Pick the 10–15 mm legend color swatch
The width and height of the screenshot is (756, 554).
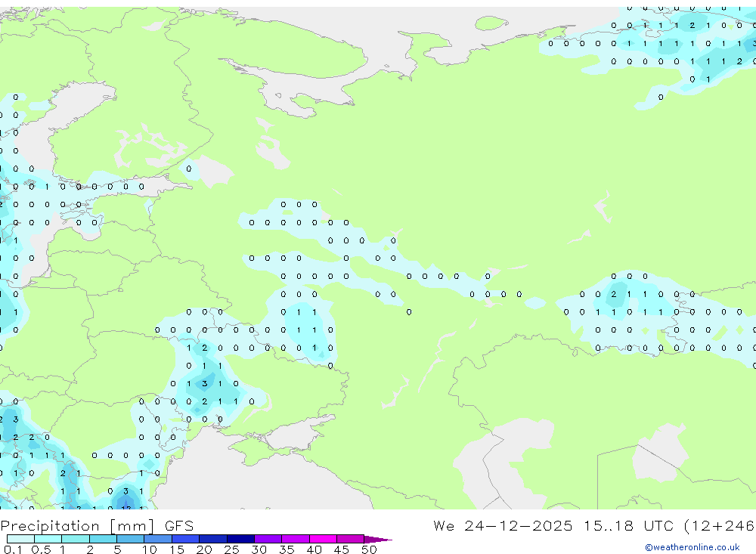158,539
